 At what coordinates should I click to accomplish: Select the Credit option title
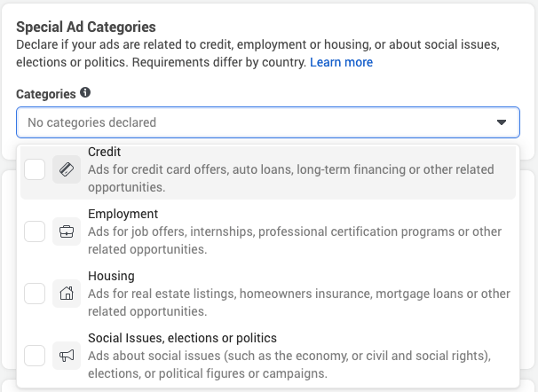(x=104, y=152)
